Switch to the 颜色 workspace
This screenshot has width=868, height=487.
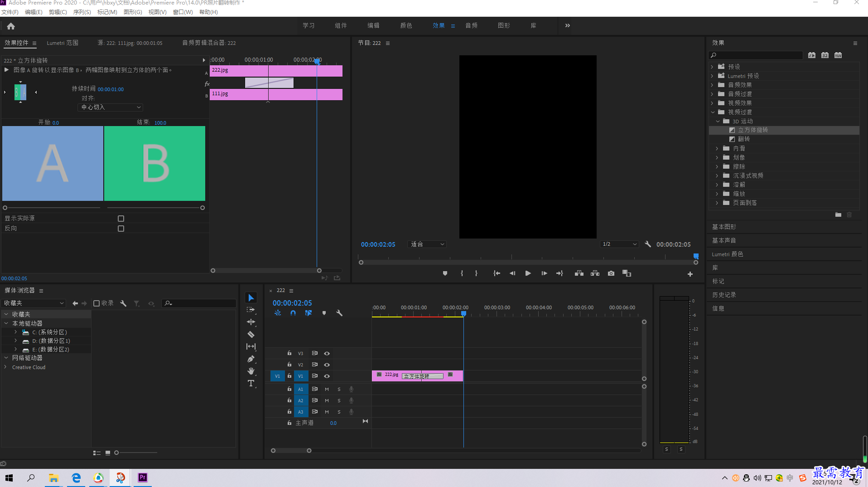(x=406, y=26)
